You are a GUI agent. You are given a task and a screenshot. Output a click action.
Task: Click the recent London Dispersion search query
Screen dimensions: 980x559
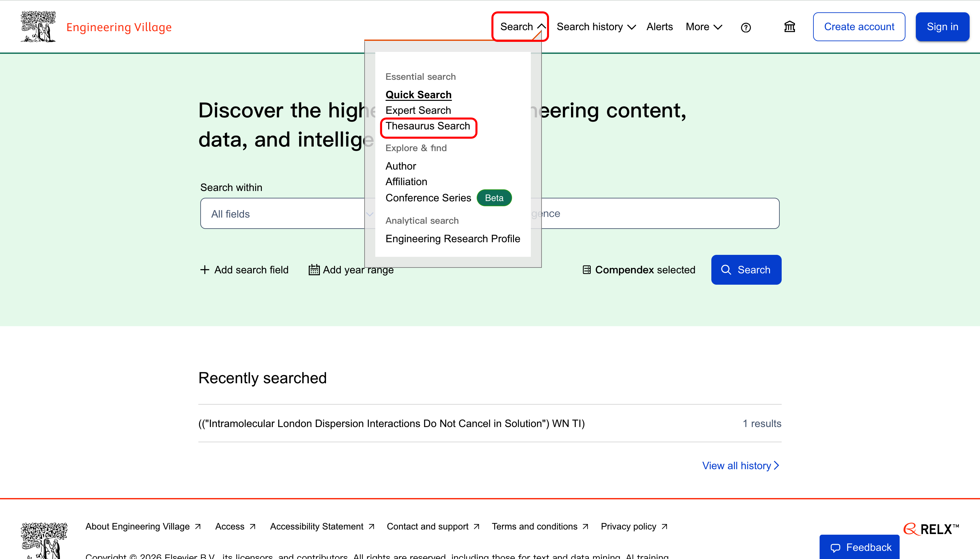[391, 423]
